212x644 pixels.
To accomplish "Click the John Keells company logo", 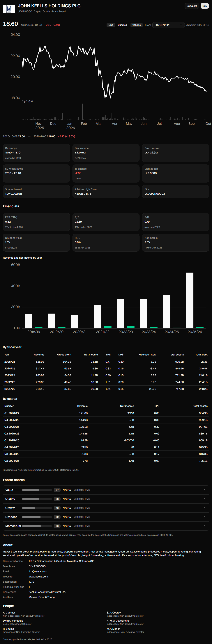I will [9, 9].
